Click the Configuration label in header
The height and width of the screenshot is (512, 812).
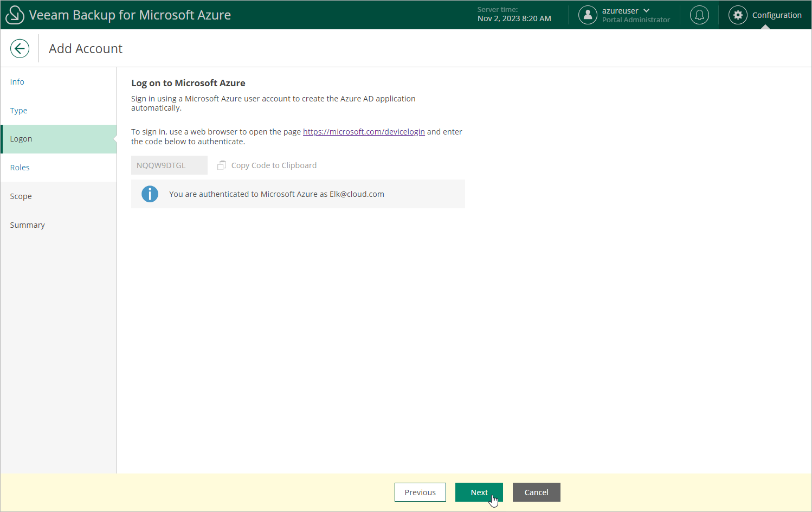777,15
